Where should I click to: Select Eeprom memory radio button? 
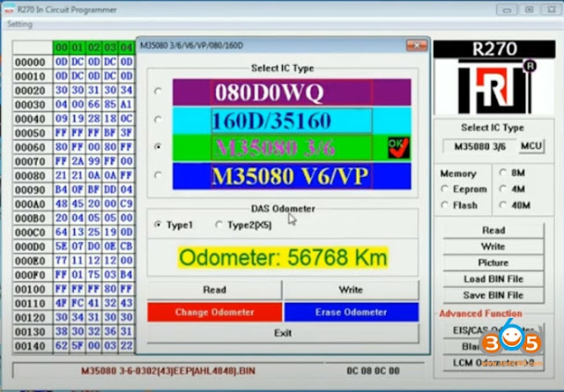[x=464, y=189]
